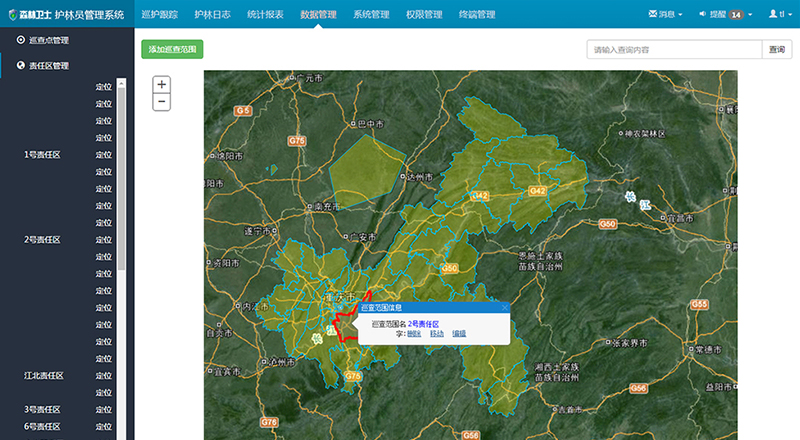The width and height of the screenshot is (800, 440).
Task: Click the 森林卫士 shield logo icon
Action: (11, 14)
